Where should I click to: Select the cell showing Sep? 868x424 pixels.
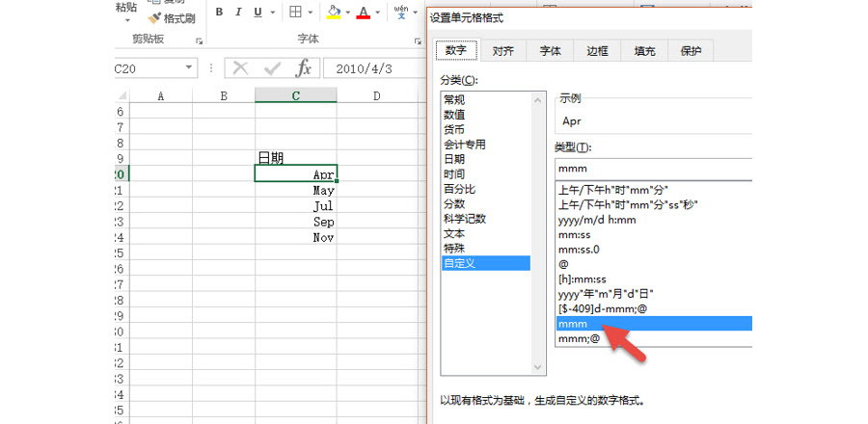(x=296, y=222)
